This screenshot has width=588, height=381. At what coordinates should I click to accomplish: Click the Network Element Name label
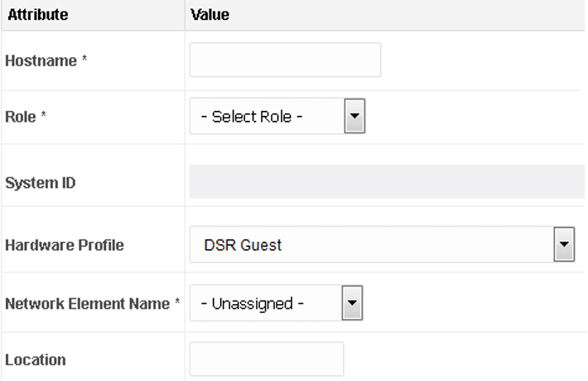point(92,304)
